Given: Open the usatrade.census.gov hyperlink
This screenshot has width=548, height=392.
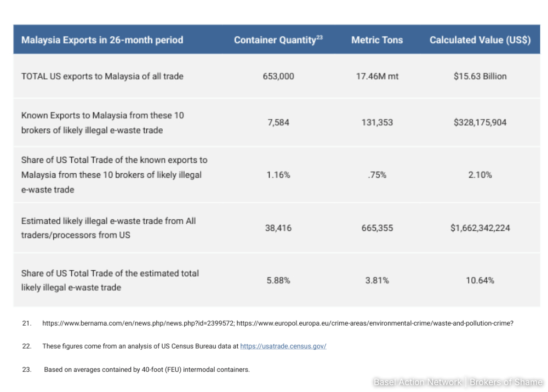Looking at the screenshot, I should click(x=283, y=346).
